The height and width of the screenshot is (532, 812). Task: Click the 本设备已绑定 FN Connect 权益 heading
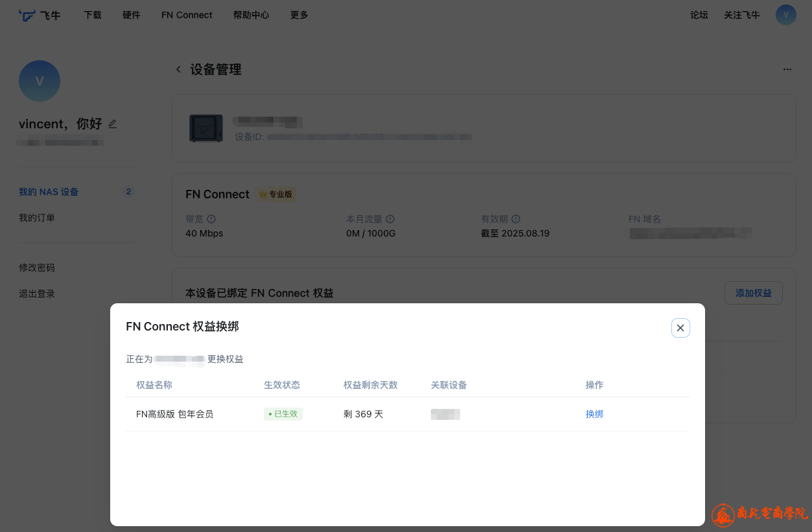(259, 293)
